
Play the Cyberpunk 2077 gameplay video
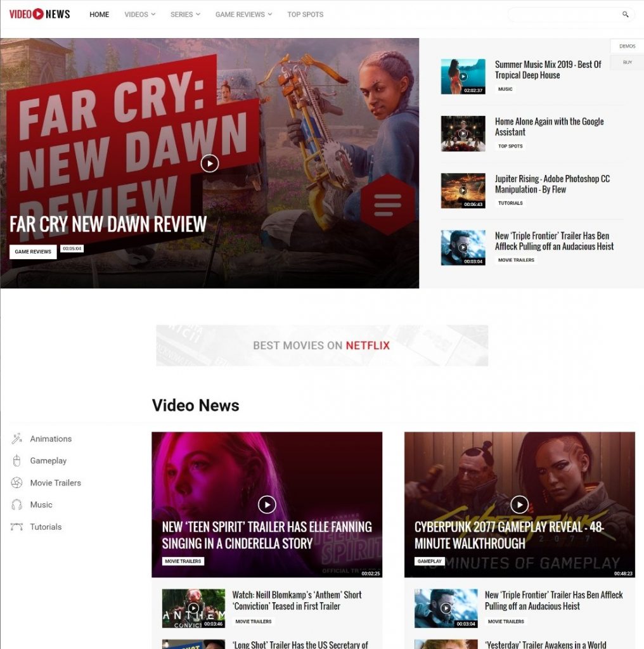[x=519, y=504]
